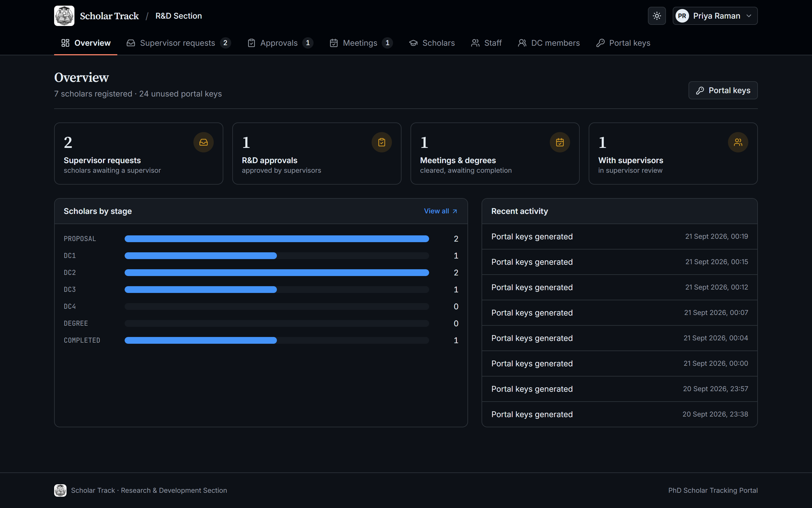Open the Meetings & degrees card title

click(x=458, y=160)
